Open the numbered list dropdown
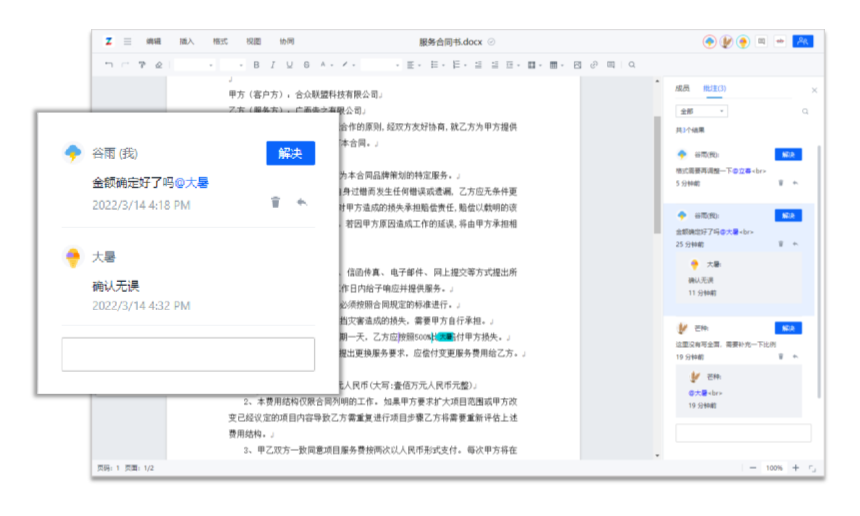The image size is (860, 516). 459,65
